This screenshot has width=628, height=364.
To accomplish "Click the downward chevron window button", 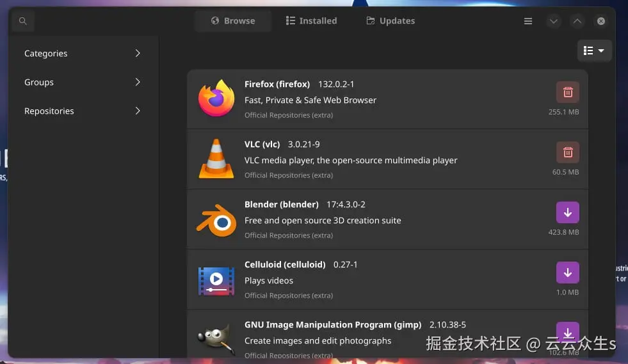I will (554, 21).
